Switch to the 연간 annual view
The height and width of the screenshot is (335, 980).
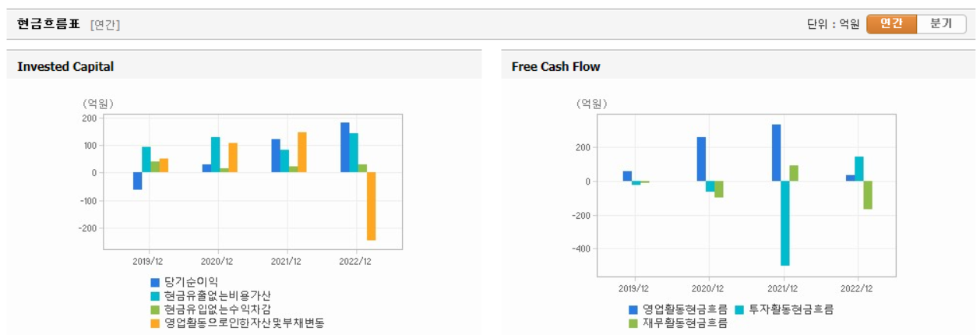tap(891, 23)
